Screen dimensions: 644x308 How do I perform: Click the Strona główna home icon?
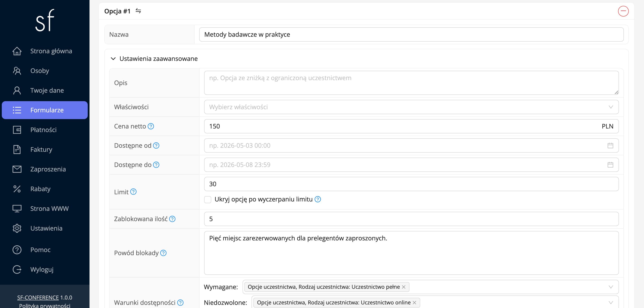(17, 51)
